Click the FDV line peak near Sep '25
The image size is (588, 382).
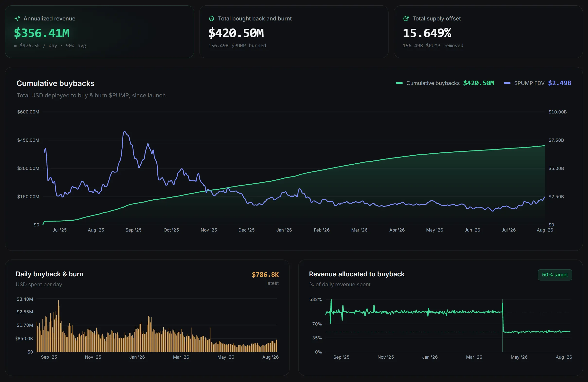tap(125, 131)
